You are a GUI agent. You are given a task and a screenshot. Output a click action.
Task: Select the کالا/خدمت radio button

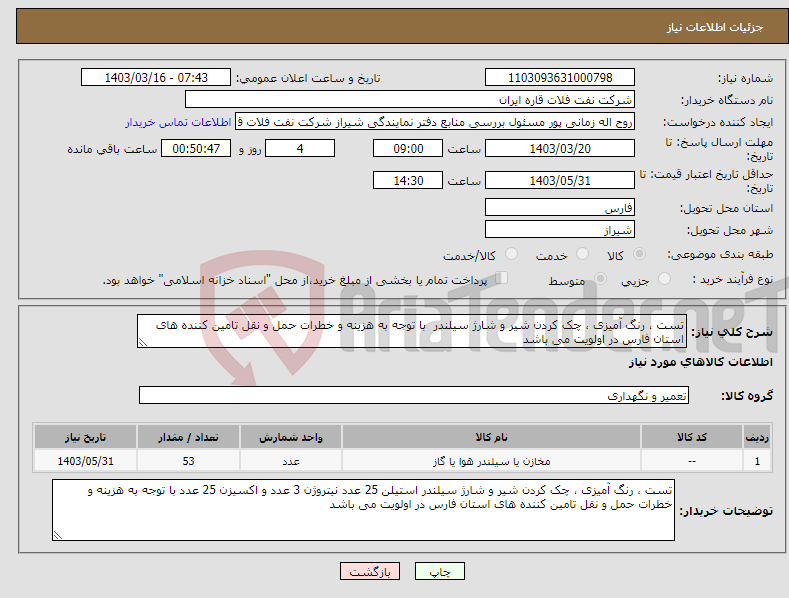511,254
